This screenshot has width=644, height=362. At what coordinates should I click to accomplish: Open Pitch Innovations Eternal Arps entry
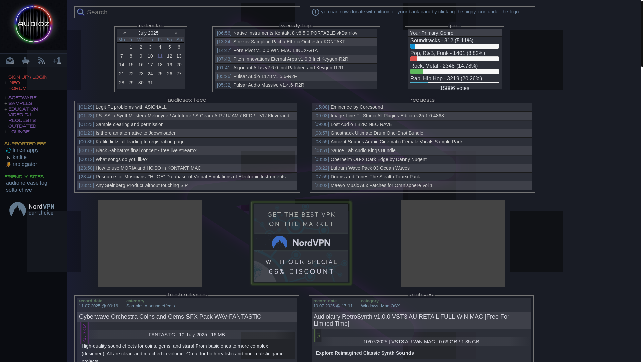coord(291,59)
